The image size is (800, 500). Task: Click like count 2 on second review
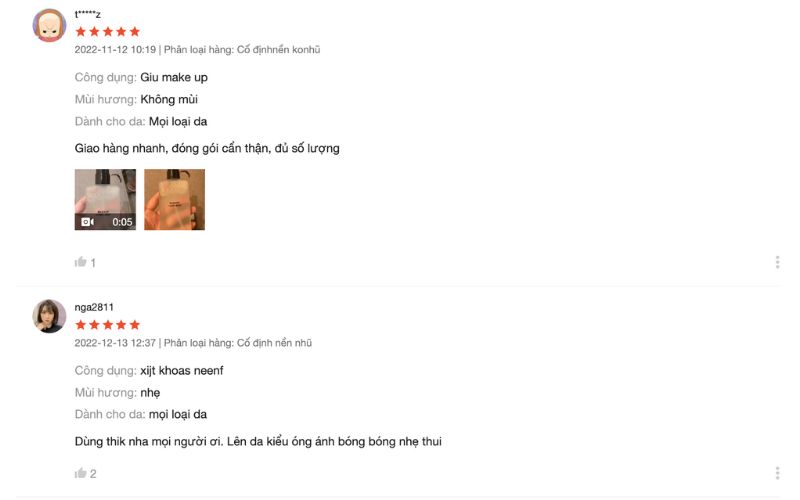click(x=93, y=474)
